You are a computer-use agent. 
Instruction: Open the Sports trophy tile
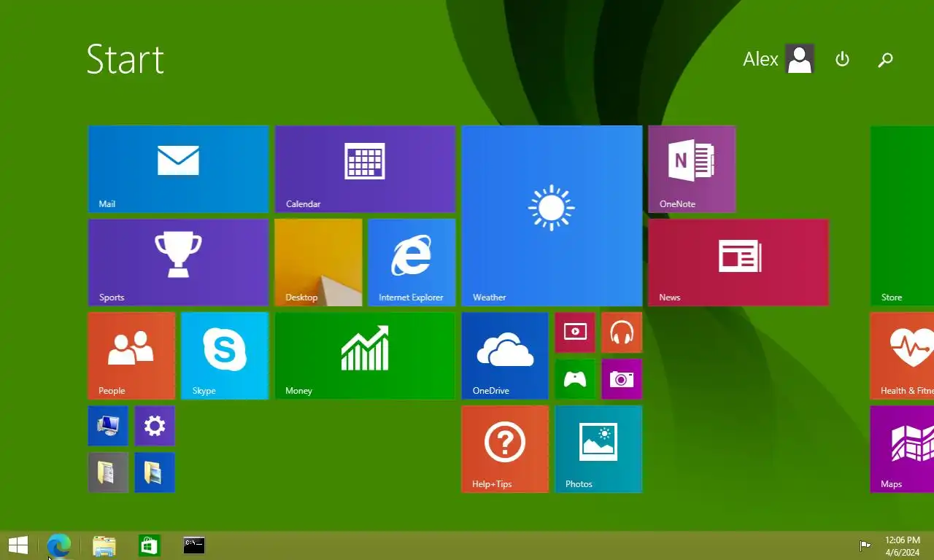pyautogui.click(x=178, y=262)
